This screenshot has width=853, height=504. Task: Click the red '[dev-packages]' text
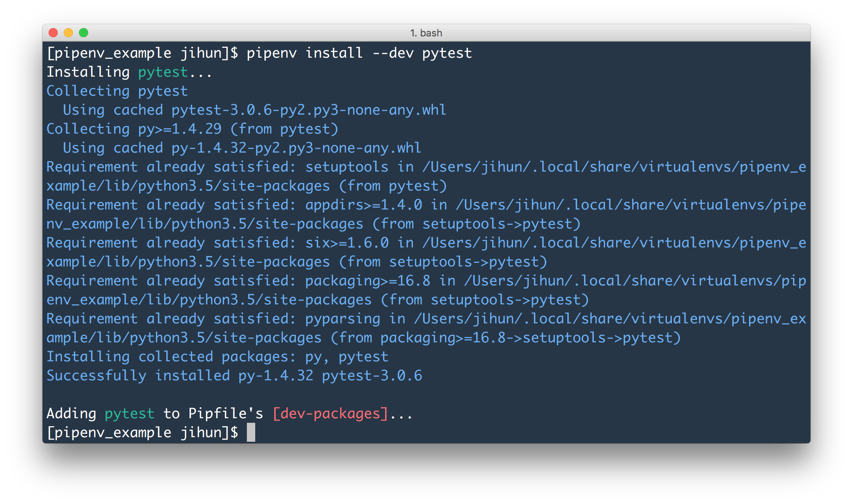coord(330,413)
